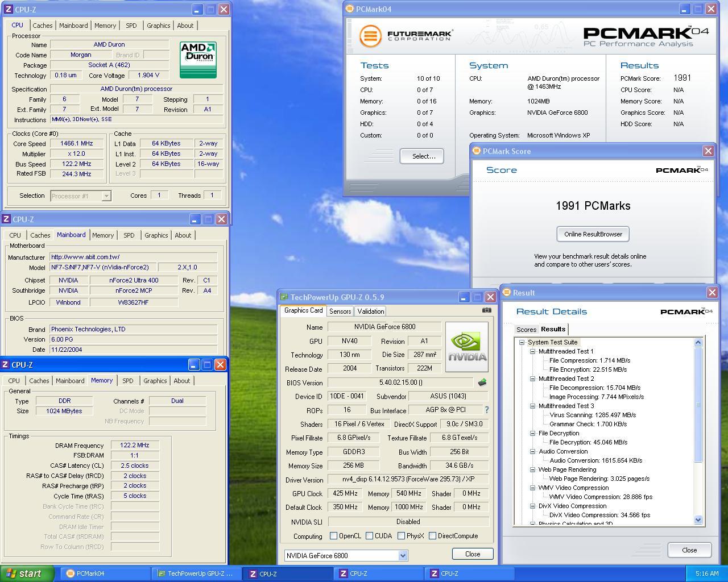
Task: Switch to Validation tab in GPU-Z
Action: point(370,311)
